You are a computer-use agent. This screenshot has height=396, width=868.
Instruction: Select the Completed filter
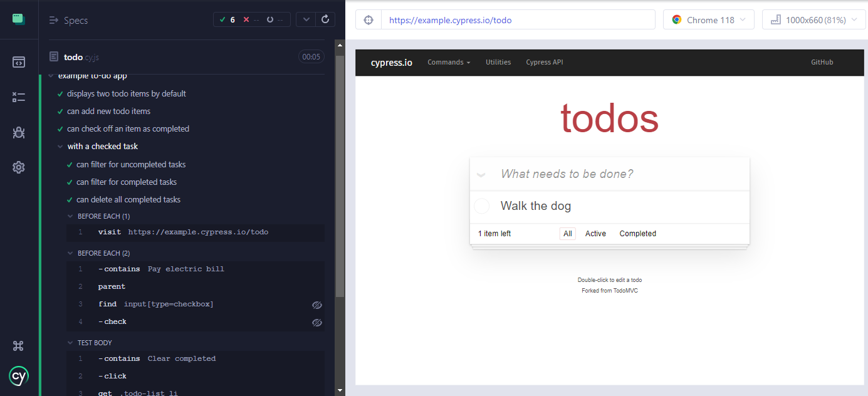(637, 234)
